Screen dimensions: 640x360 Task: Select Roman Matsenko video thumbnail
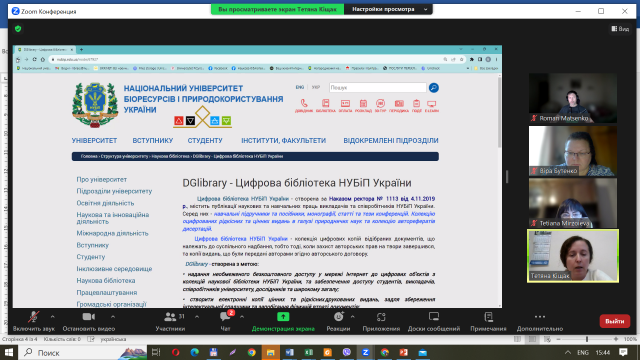click(573, 98)
